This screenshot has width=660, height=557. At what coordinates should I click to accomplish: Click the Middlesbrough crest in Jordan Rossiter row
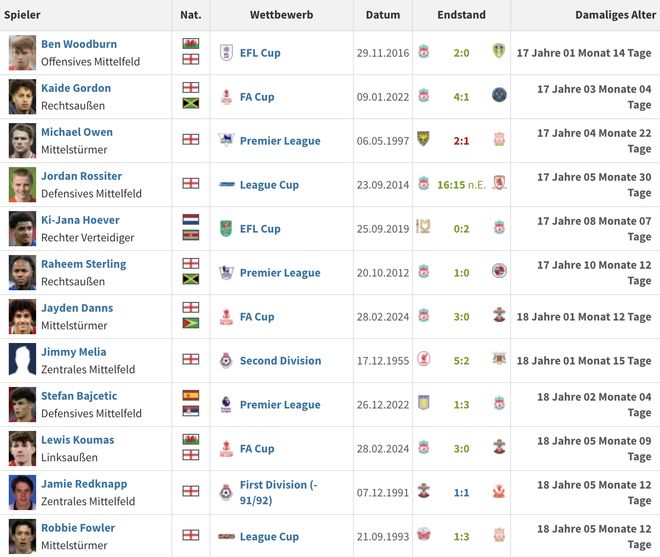click(x=499, y=183)
